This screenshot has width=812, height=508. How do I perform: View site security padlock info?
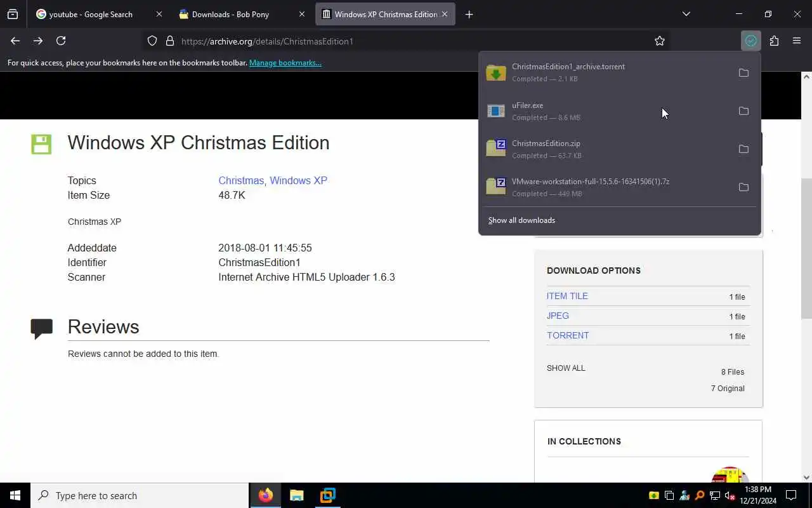pos(169,41)
